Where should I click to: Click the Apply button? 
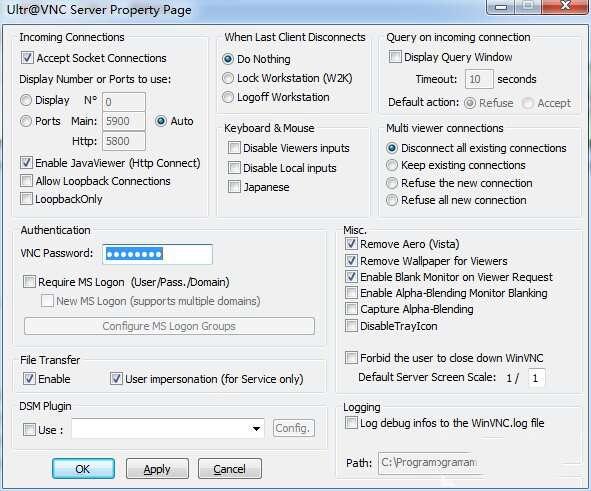(157, 469)
